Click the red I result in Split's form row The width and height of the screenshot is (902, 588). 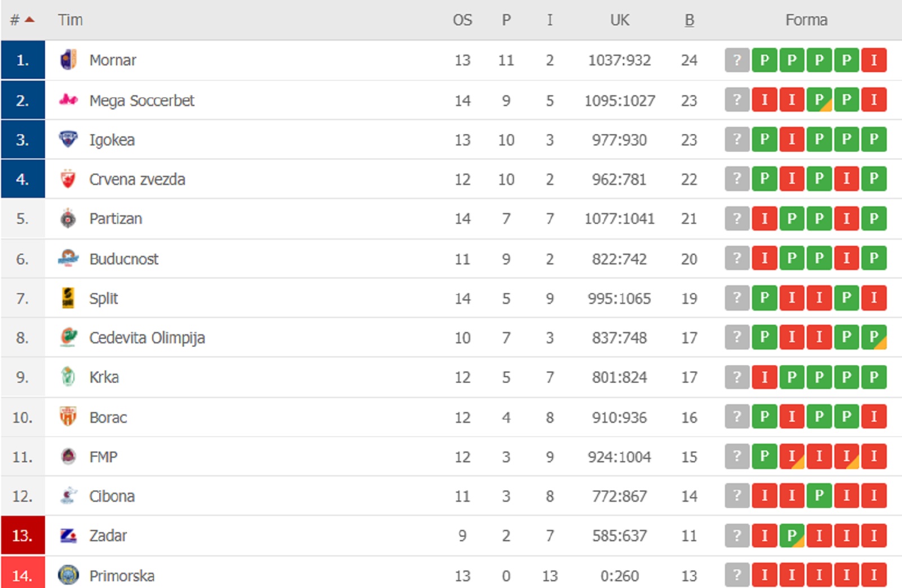tap(792, 298)
